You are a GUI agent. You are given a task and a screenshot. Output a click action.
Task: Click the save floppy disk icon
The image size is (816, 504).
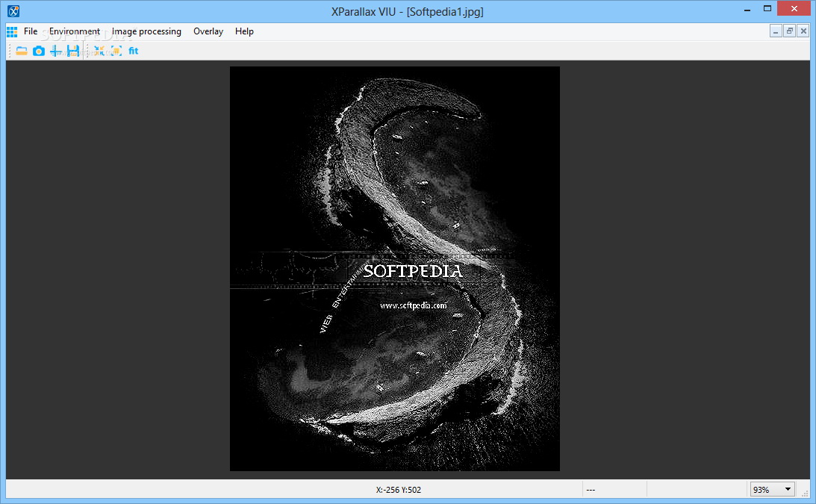(x=73, y=51)
